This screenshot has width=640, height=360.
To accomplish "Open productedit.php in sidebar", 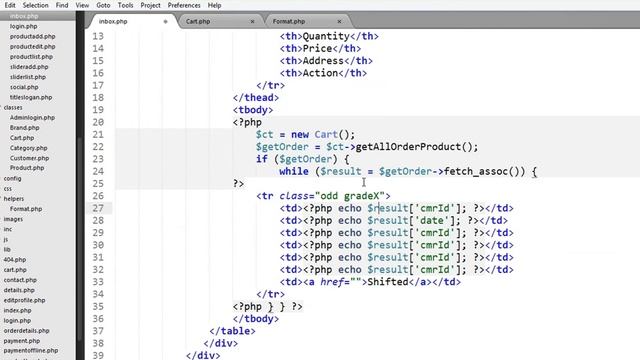I will 33,47.
